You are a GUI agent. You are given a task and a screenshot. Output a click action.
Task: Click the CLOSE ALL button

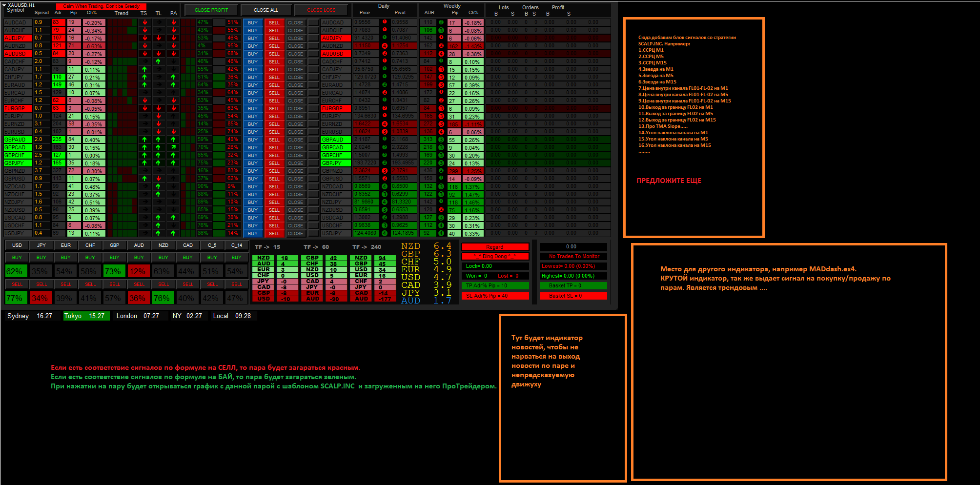[266, 10]
